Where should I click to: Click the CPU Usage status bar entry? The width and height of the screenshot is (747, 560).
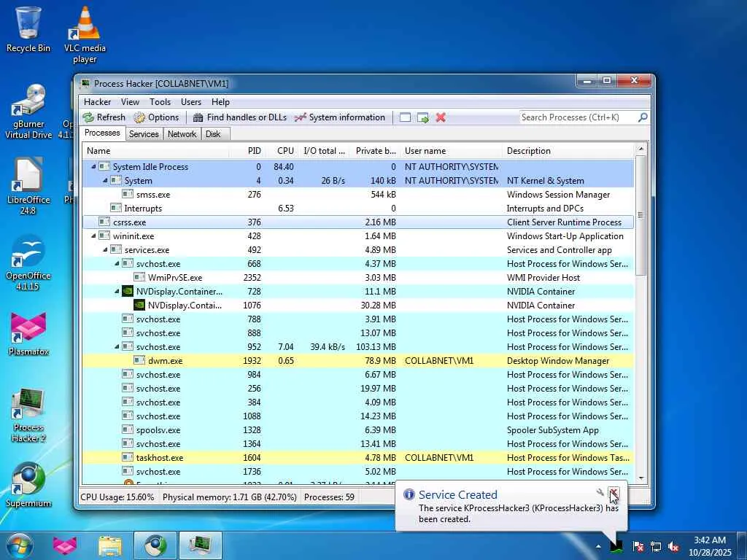click(x=117, y=497)
